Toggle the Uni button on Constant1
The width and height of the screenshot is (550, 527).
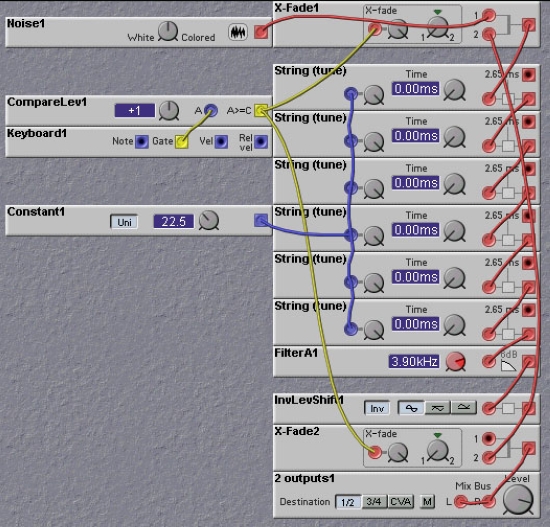coord(124,222)
